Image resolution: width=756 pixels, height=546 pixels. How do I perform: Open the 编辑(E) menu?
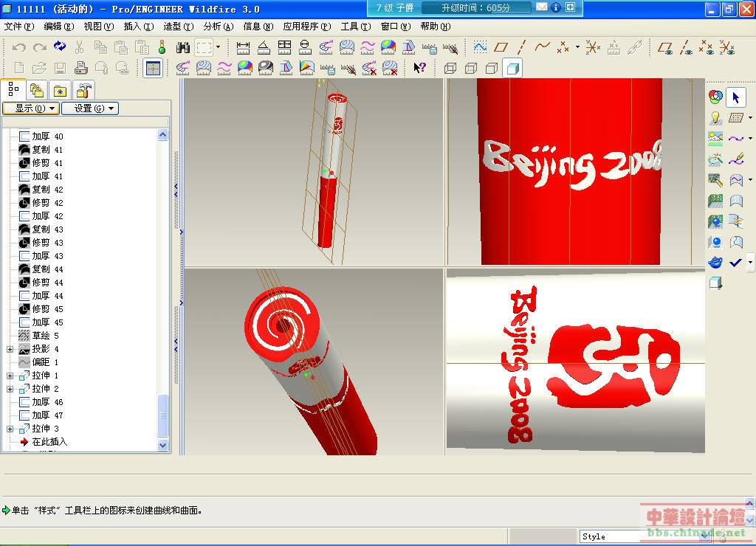[59, 27]
